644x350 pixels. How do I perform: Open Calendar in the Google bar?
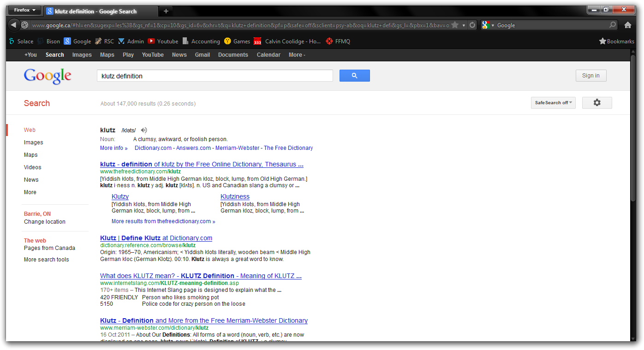click(x=268, y=55)
